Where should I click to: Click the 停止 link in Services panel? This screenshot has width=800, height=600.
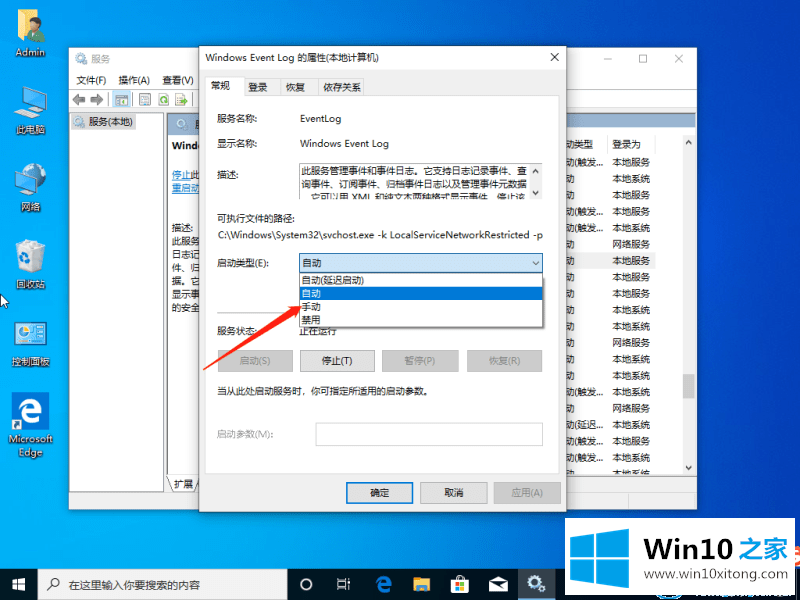(x=181, y=175)
